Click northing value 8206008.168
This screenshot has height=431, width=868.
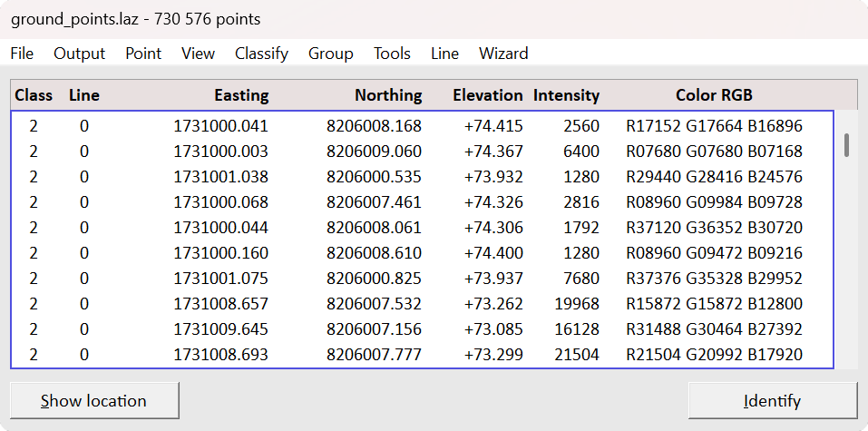coord(374,126)
